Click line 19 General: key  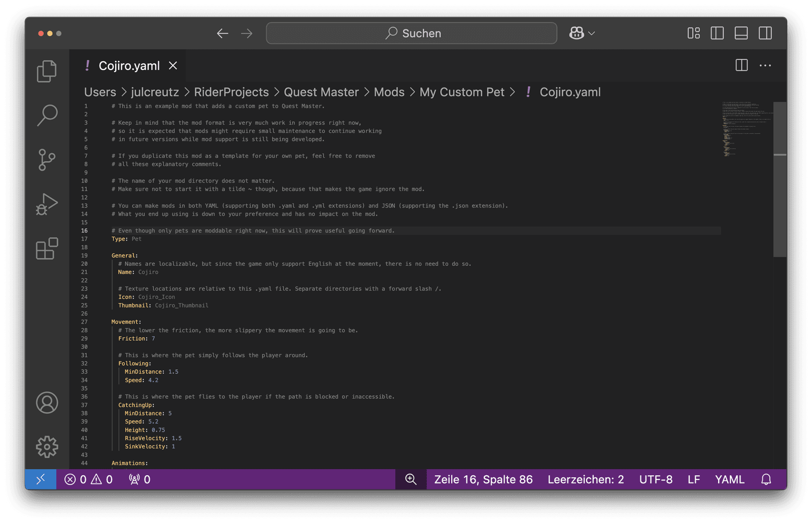point(125,256)
